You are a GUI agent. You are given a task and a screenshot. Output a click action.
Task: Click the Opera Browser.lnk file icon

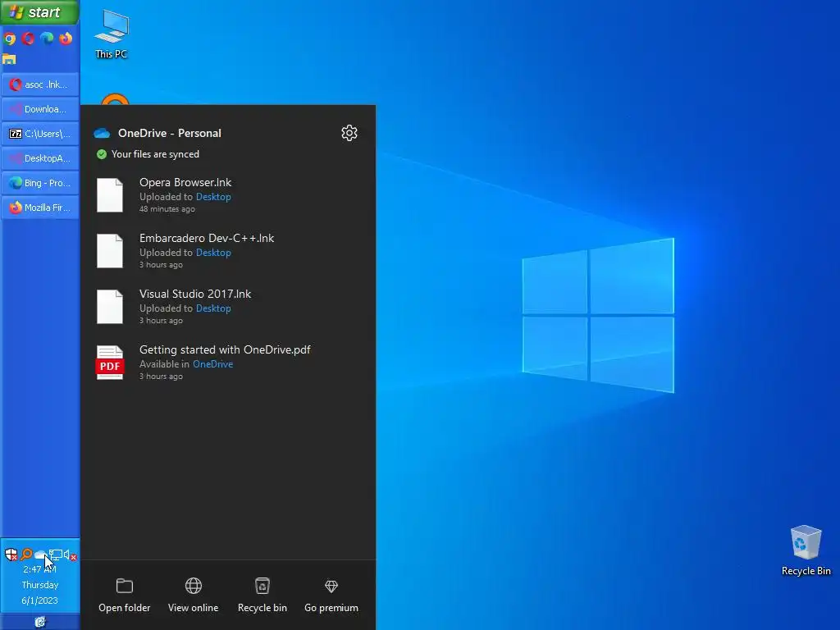[110, 195]
